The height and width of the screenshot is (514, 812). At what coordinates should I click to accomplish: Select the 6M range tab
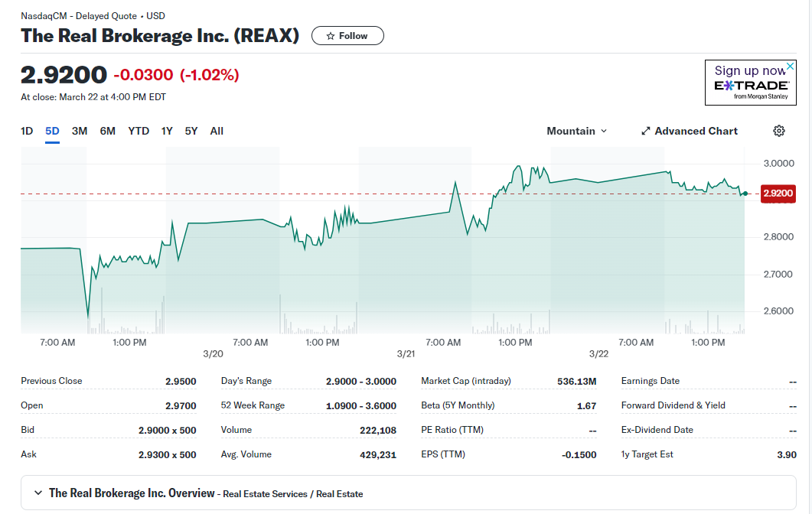[108, 131]
